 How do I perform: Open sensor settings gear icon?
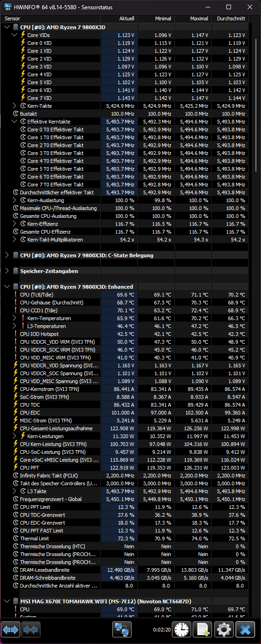(x=224, y=630)
